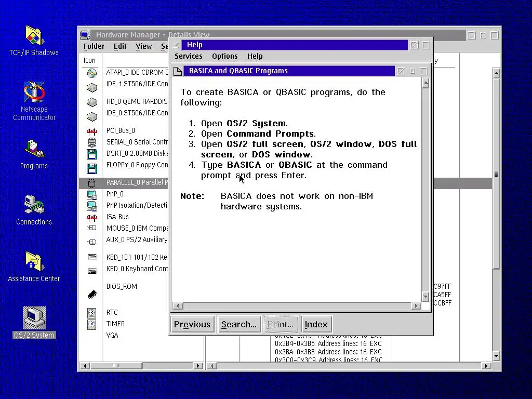The width and height of the screenshot is (532, 399).
Task: Click the HD_0 QEMU HARDDISK drive icon
Action: (91, 102)
